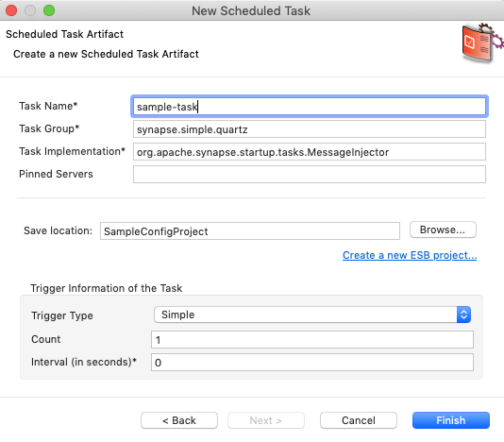
Task: Click the Save location text field
Action: [250, 231]
